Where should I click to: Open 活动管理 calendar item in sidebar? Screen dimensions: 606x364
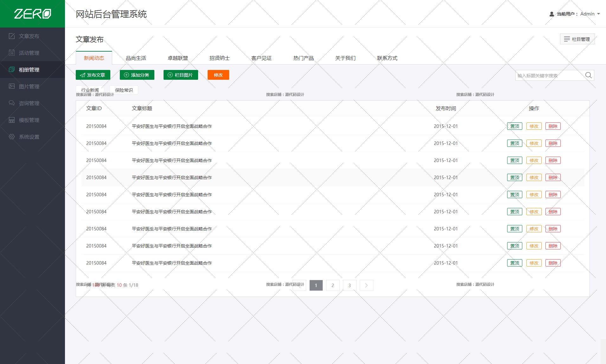[x=29, y=53]
